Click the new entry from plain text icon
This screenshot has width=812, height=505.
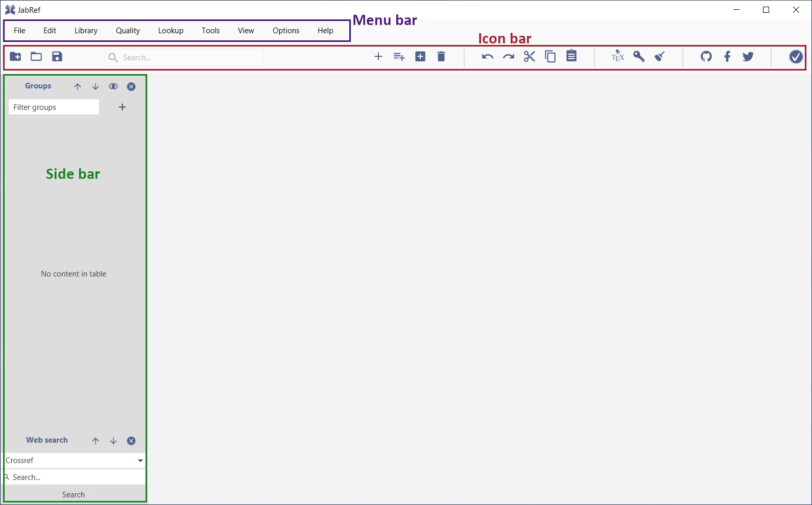(420, 57)
